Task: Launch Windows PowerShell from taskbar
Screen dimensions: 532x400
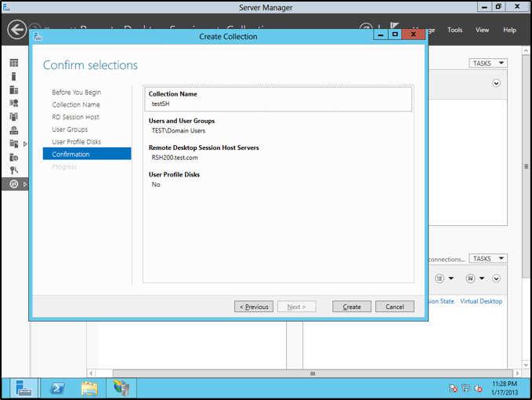Action: click(57, 387)
